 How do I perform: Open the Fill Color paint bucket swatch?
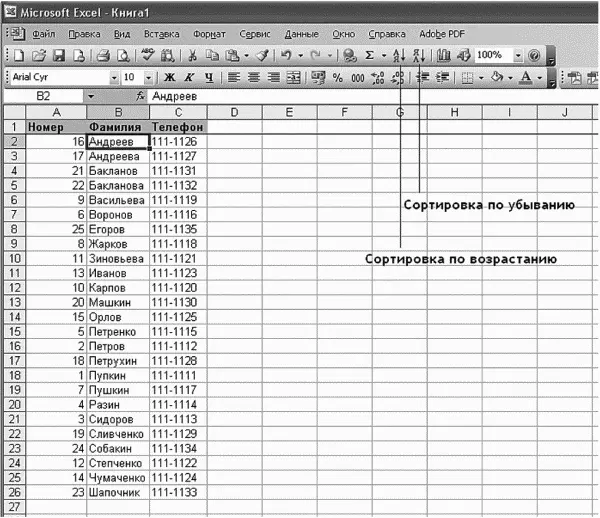(x=497, y=78)
